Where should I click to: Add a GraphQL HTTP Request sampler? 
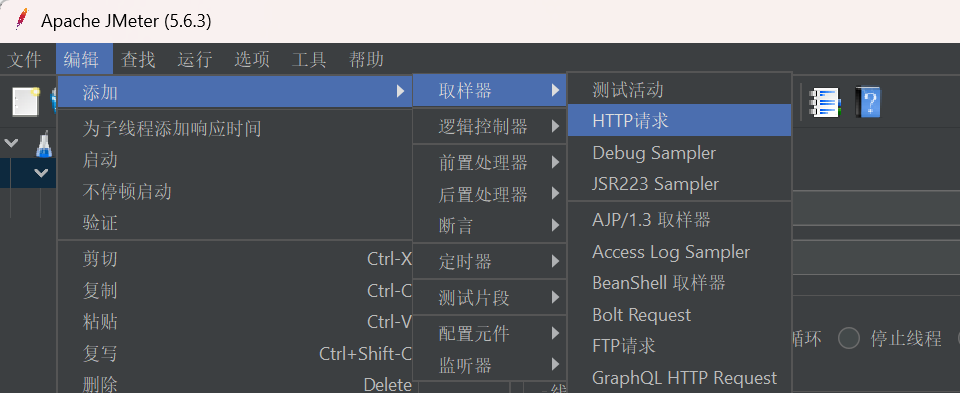(680, 378)
